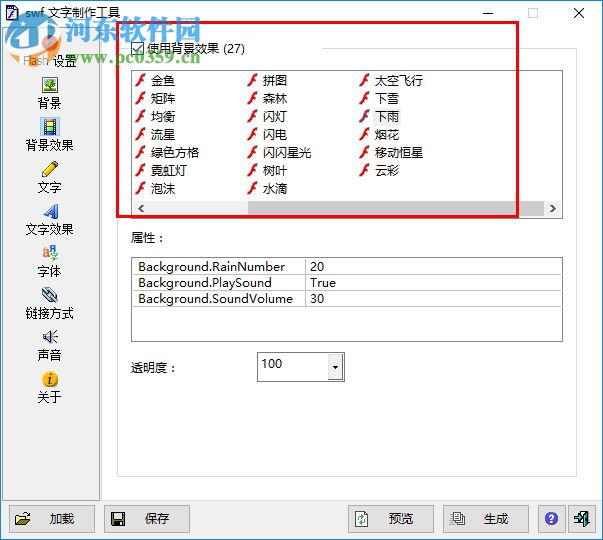
Task: Click the 预览 preview button
Action: click(x=391, y=519)
